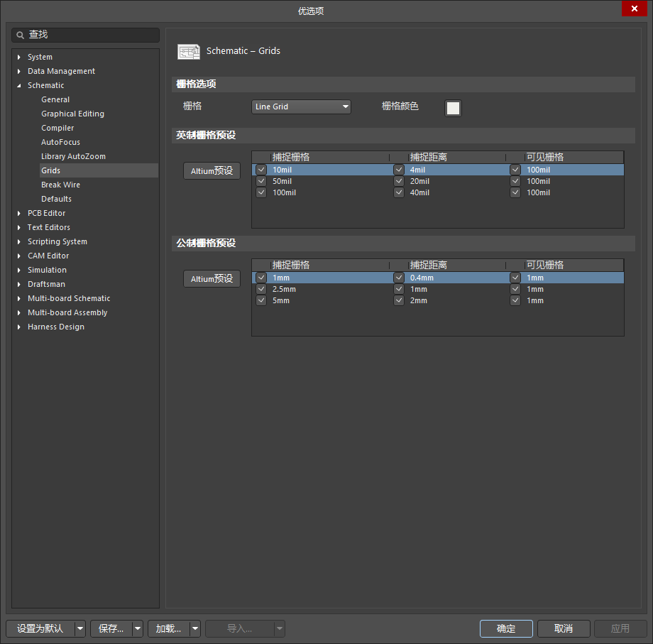Image resolution: width=653 pixels, height=644 pixels.
Task: Open the 设置为默认 dropdown arrow
Action: point(79,628)
